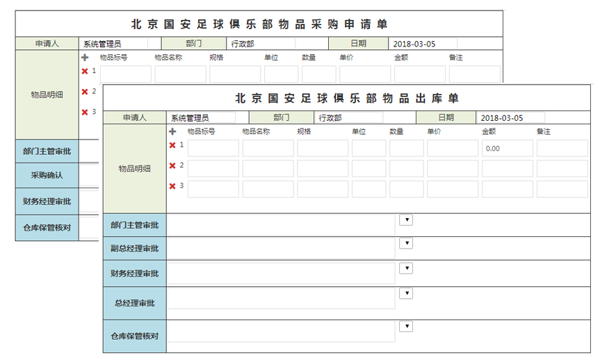600x364 pixels.
Task: Click 物品名称 cell of row 1 in 采购申请单
Action: click(180, 74)
